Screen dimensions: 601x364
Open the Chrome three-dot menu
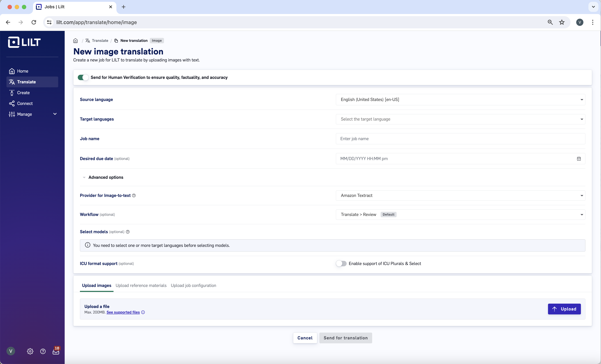pos(593,22)
